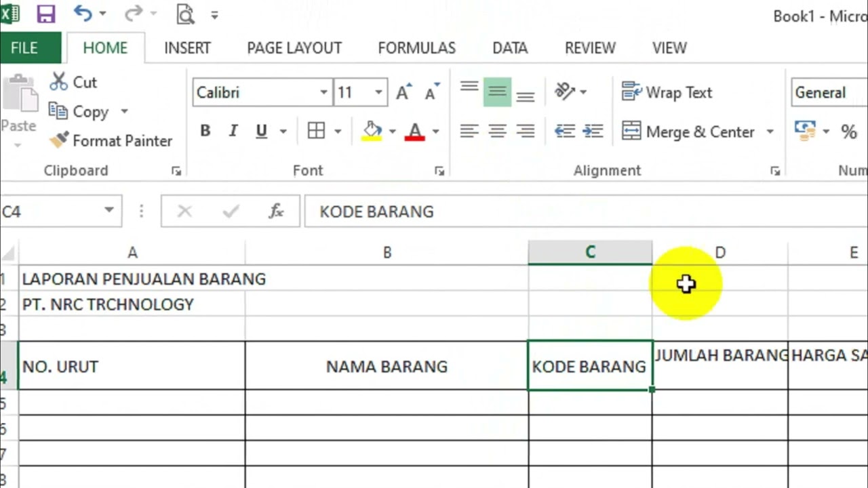The height and width of the screenshot is (488, 868).
Task: Click Center horizontal alignment icon
Action: [497, 131]
